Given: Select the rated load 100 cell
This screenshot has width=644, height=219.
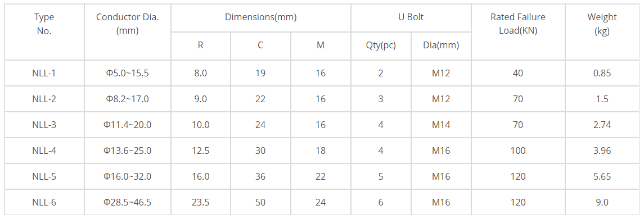Looking at the screenshot, I should click(x=518, y=150).
